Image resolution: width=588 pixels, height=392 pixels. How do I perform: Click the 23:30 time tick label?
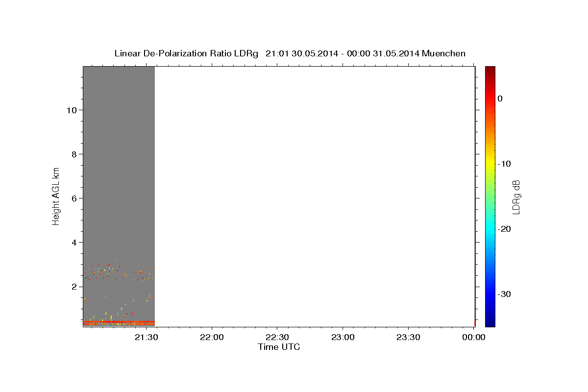point(408,337)
